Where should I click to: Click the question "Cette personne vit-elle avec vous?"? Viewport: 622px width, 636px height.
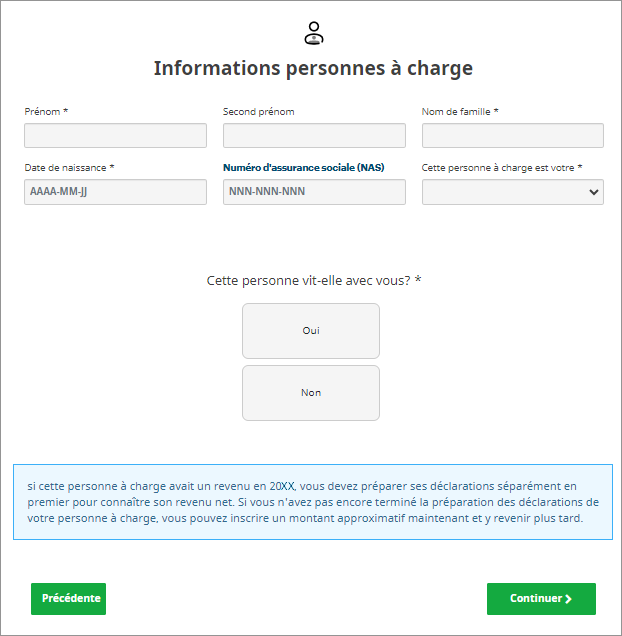pos(313,281)
